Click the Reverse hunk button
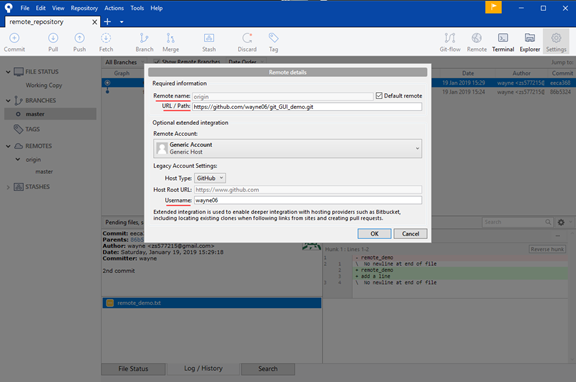The height and width of the screenshot is (382, 576). pyautogui.click(x=547, y=249)
